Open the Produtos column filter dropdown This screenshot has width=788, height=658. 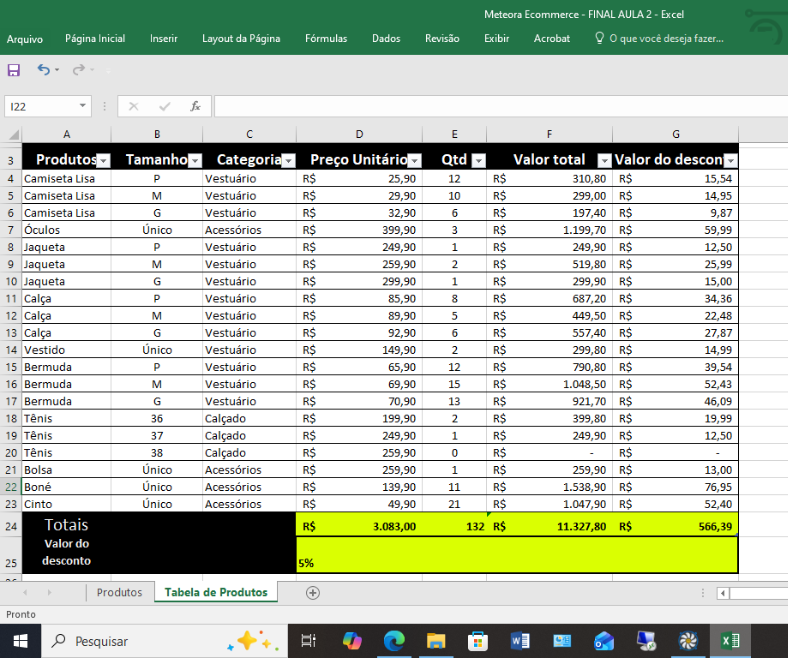pyautogui.click(x=103, y=160)
